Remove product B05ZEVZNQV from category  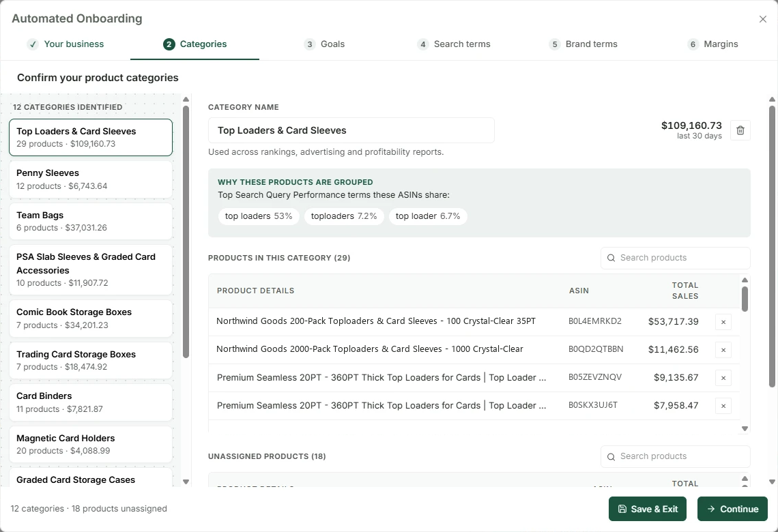[723, 378]
